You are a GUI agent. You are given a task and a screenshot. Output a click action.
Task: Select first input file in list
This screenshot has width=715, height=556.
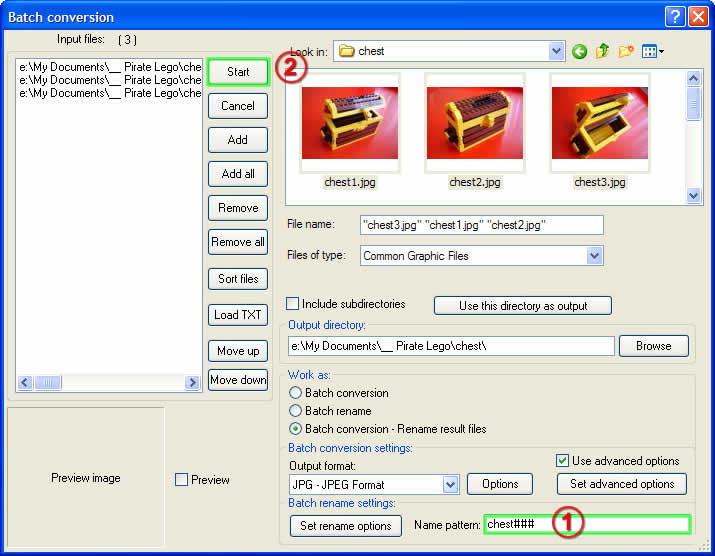point(109,67)
